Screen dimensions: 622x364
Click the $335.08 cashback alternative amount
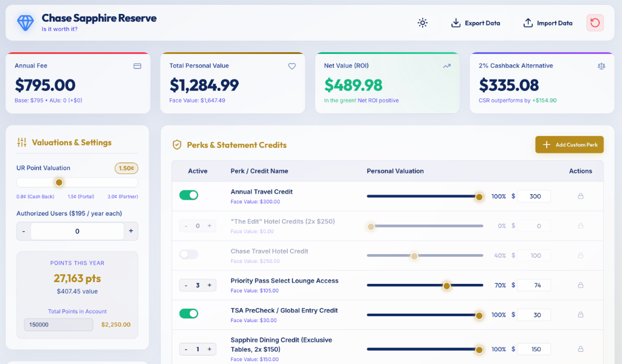(509, 85)
